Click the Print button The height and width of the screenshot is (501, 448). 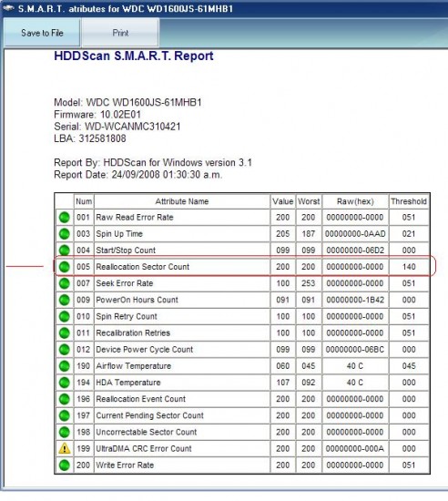(x=120, y=33)
